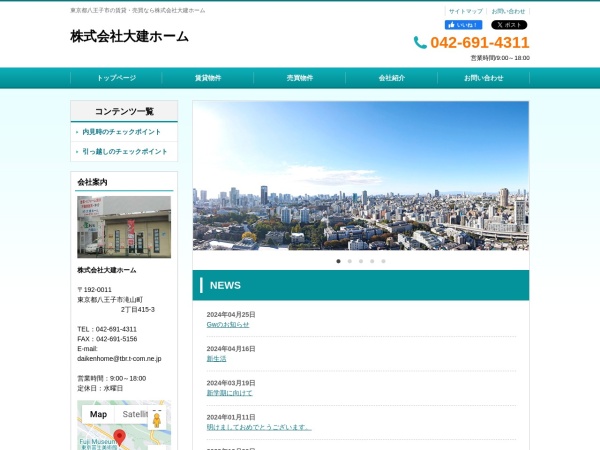This screenshot has height=450, width=600.
Task: Select second slideshow pagination dot
Action: tap(349, 261)
